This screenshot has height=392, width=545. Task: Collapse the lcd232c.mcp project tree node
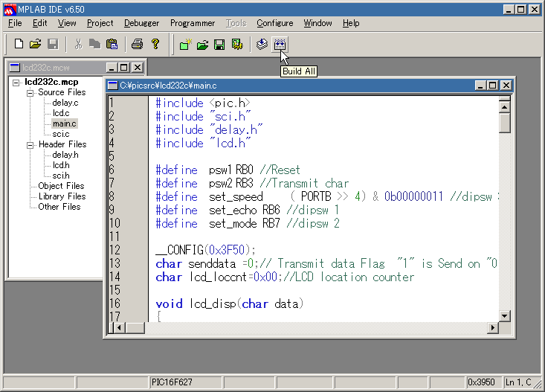16,83
